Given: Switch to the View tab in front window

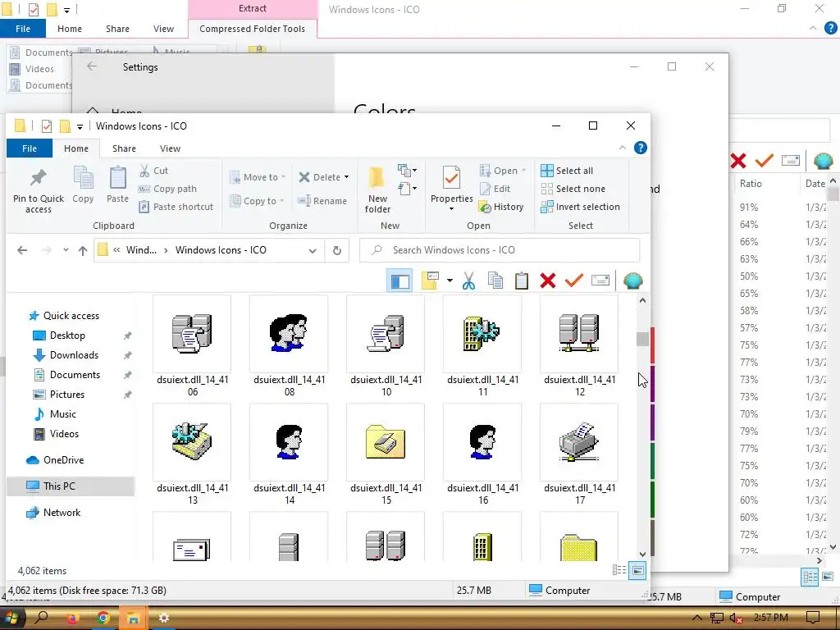Looking at the screenshot, I should (x=170, y=148).
